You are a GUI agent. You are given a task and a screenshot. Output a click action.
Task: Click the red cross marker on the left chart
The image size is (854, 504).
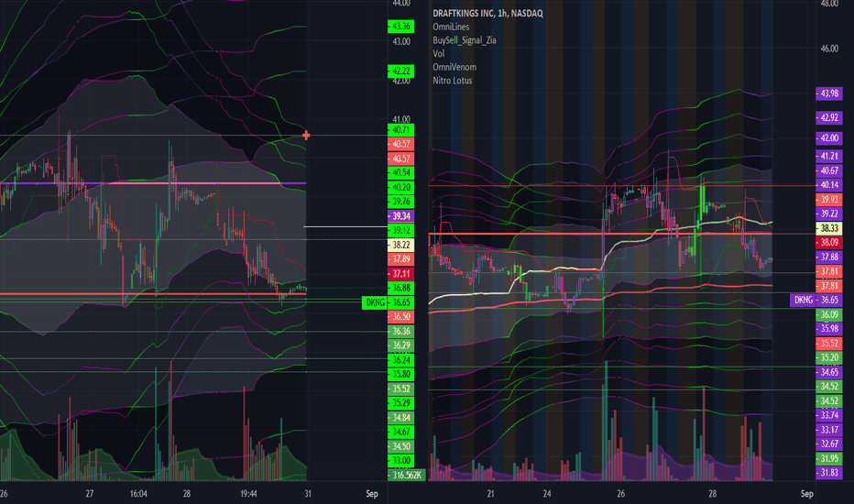tap(306, 135)
